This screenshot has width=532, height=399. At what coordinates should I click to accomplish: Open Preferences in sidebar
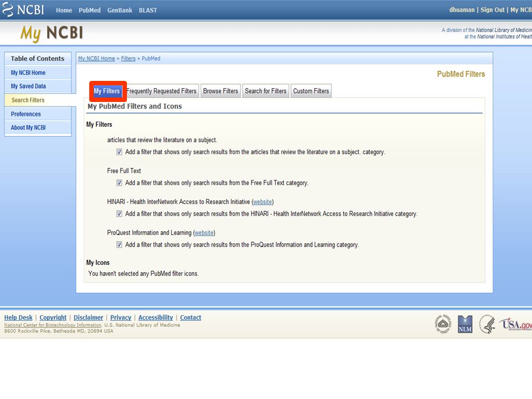(x=38, y=114)
